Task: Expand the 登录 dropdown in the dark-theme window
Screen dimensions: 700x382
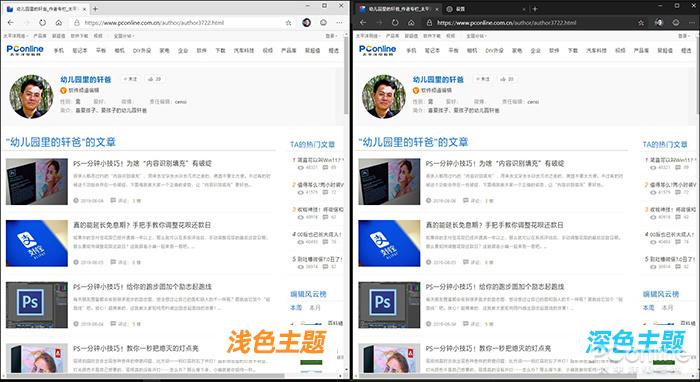Action: coord(684,36)
